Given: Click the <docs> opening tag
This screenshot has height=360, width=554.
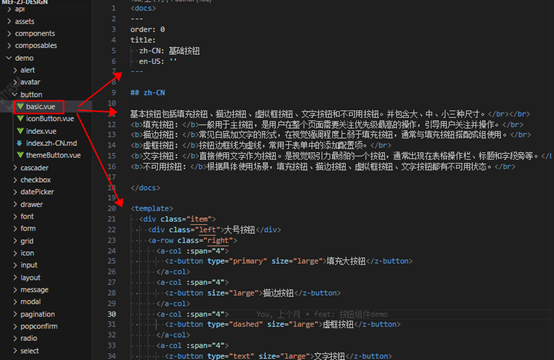Looking at the screenshot, I should coord(143,8).
